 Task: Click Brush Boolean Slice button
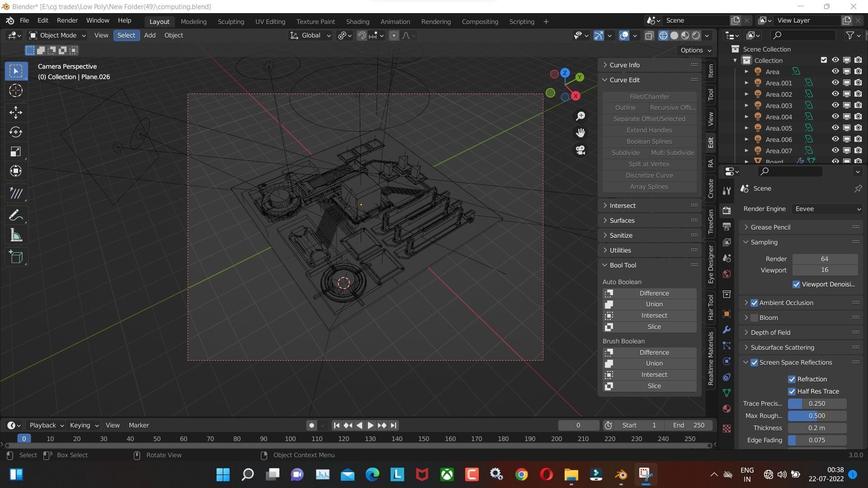click(x=649, y=386)
